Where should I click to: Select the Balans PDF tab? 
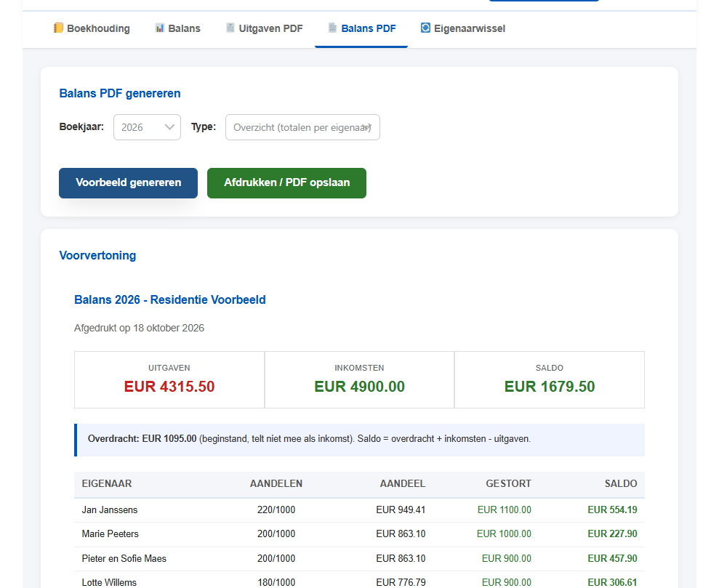click(361, 28)
